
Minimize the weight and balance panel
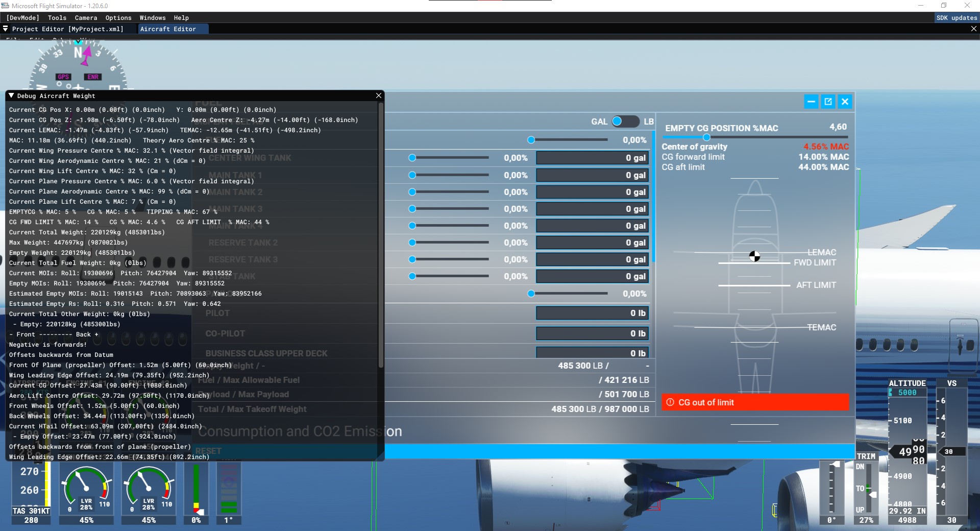[x=811, y=102]
